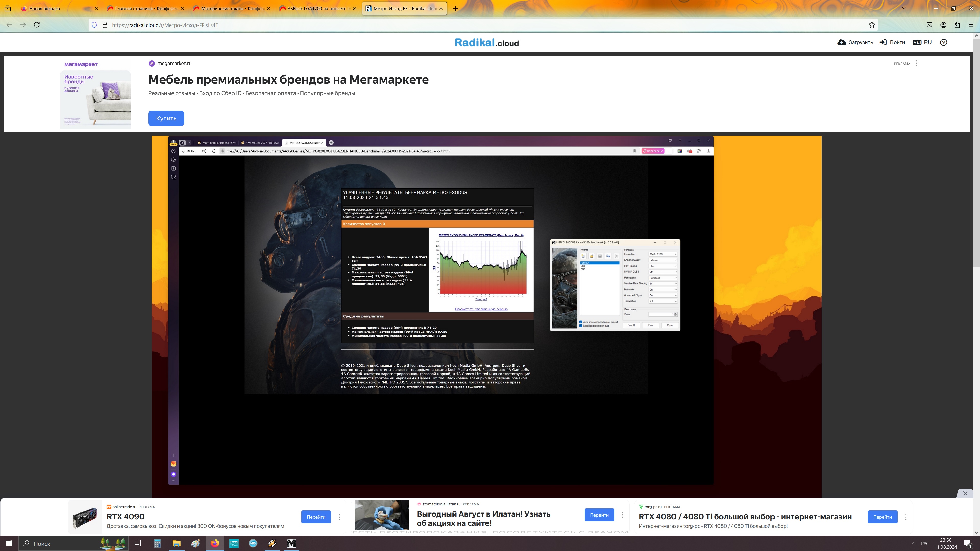The height and width of the screenshot is (551, 980).
Task: Open megamarket ad three-dot options menu
Action: 916,64
